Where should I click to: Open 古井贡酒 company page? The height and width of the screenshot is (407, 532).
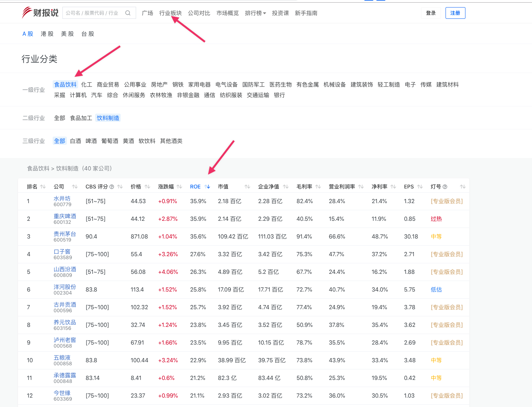point(65,304)
